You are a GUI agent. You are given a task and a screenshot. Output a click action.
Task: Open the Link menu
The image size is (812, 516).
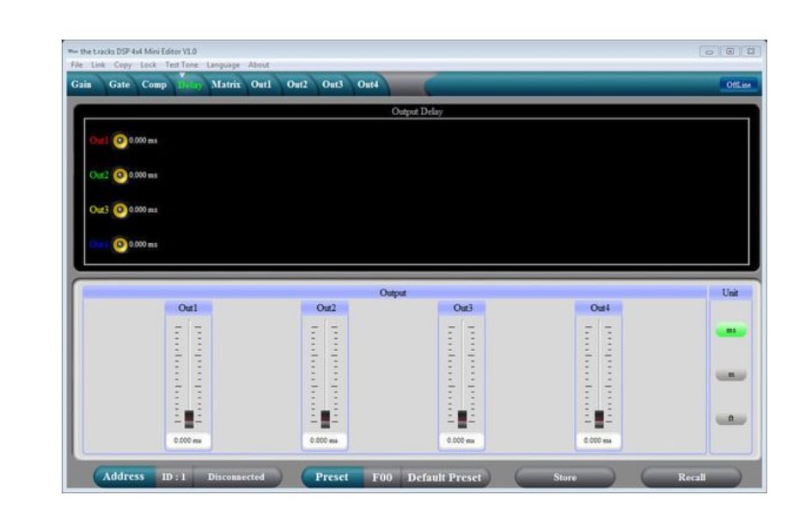[98, 64]
